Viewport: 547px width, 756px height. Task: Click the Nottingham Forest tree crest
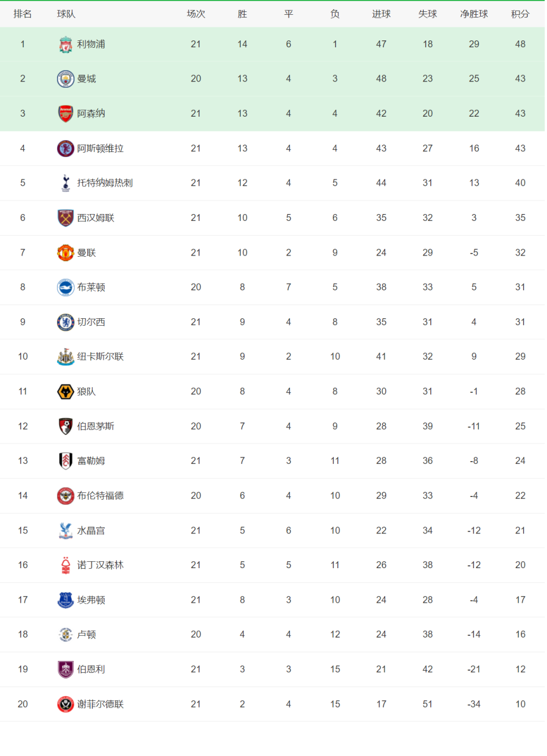coord(66,565)
